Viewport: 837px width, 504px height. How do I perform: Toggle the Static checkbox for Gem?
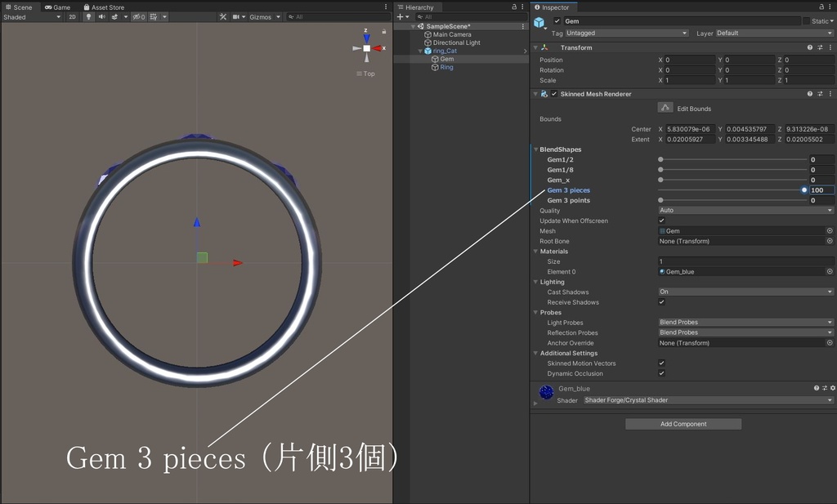806,21
